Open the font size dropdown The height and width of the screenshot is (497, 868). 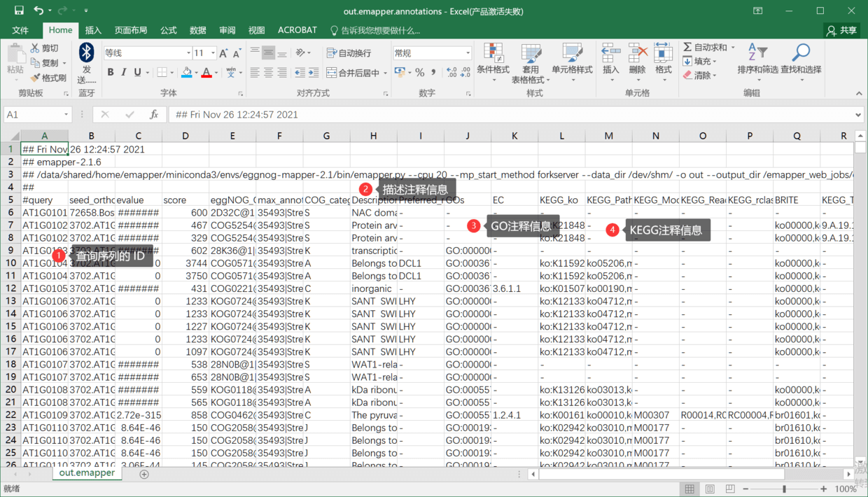pos(213,53)
